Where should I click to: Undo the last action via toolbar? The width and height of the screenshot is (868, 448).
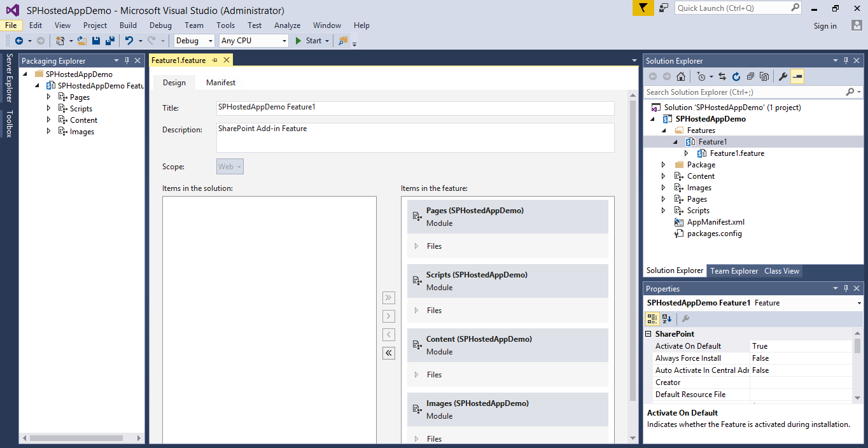(x=129, y=41)
